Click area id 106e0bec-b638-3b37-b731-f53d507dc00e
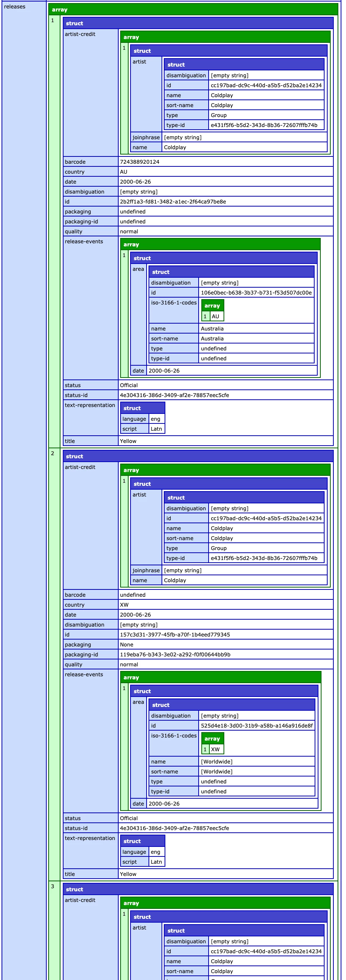 (x=256, y=293)
